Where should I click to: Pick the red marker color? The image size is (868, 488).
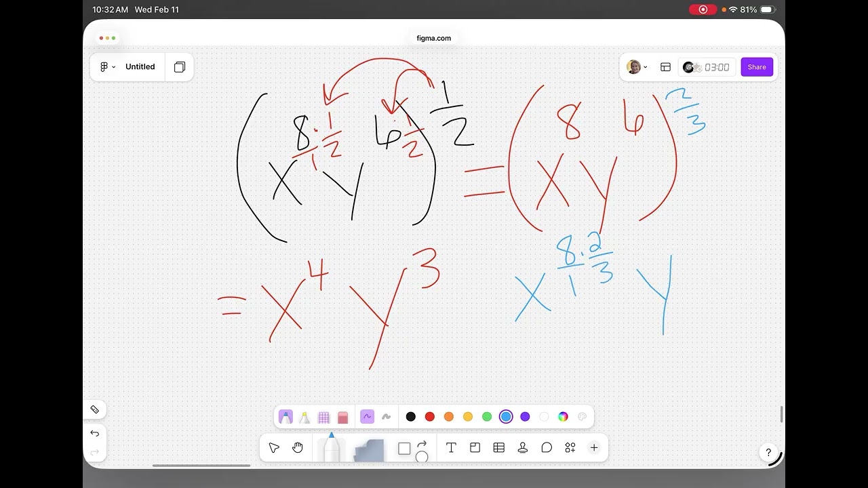click(429, 417)
